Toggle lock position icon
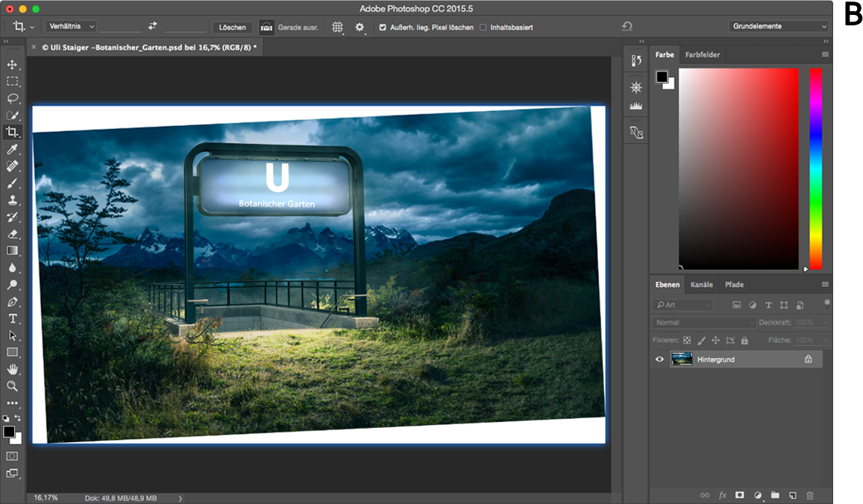Viewport: 863px width, 504px height. (x=715, y=341)
